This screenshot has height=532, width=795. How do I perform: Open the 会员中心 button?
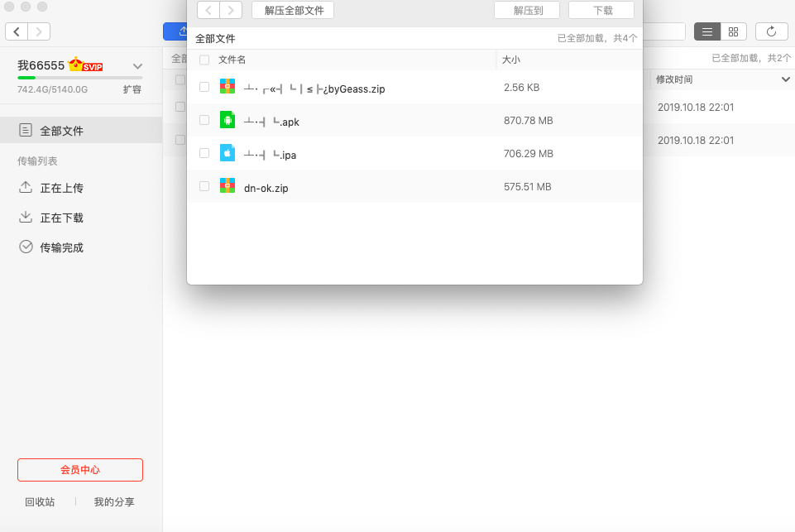pyautogui.click(x=80, y=470)
